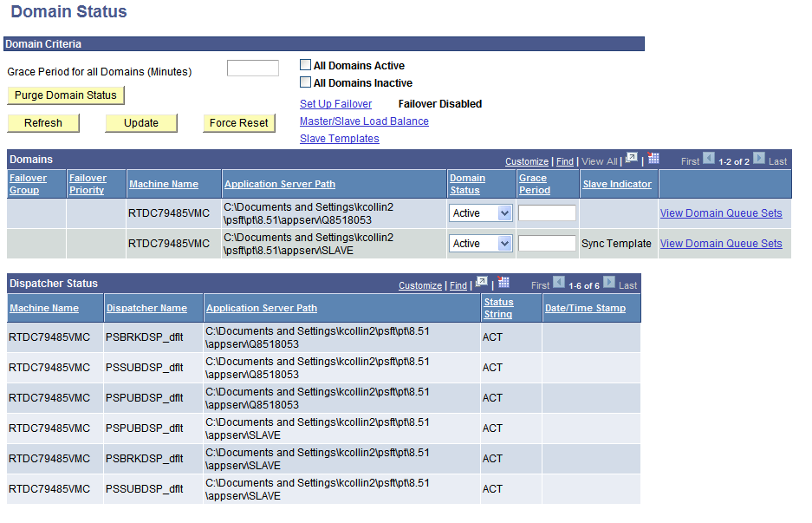Open the Slave Templates link
Image resolution: width=812 pixels, height=523 pixels.
[339, 139]
